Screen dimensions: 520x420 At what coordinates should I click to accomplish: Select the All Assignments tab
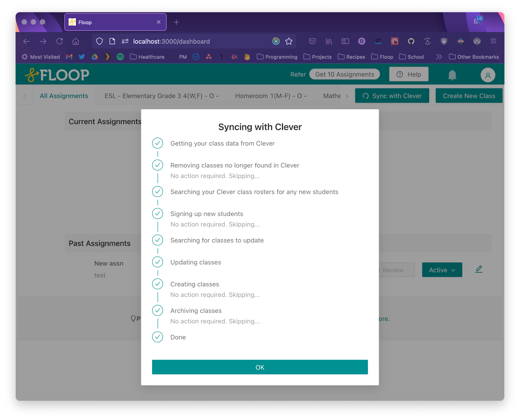click(64, 96)
